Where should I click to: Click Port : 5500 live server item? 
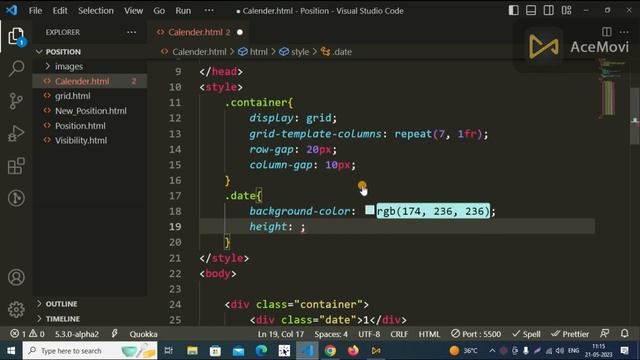[x=476, y=334]
